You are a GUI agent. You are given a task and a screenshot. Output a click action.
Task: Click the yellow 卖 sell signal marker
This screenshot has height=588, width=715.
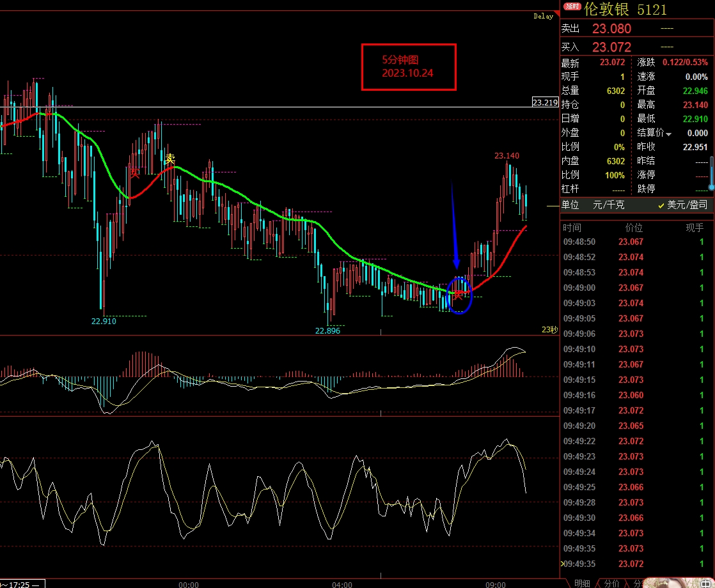click(x=169, y=159)
